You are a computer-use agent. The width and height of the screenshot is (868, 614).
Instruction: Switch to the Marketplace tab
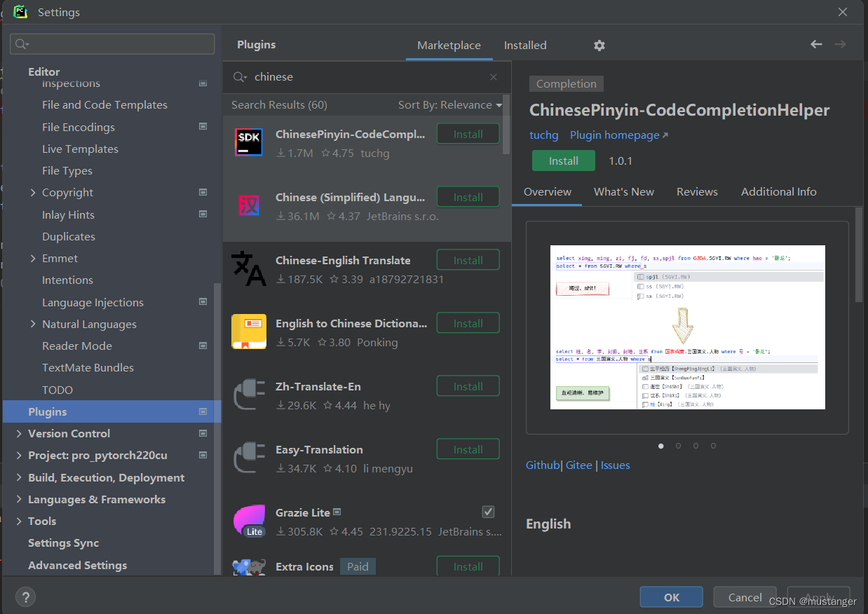tap(449, 45)
